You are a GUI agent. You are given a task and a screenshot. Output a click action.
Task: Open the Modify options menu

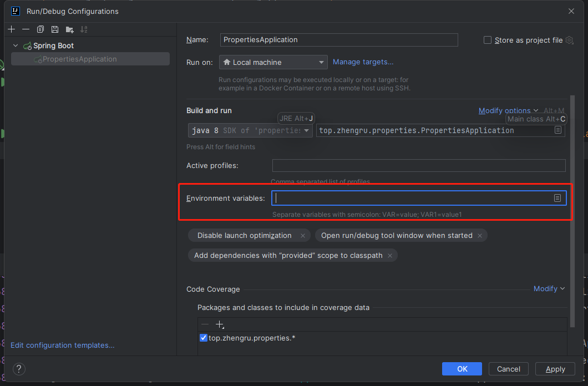(x=508, y=110)
